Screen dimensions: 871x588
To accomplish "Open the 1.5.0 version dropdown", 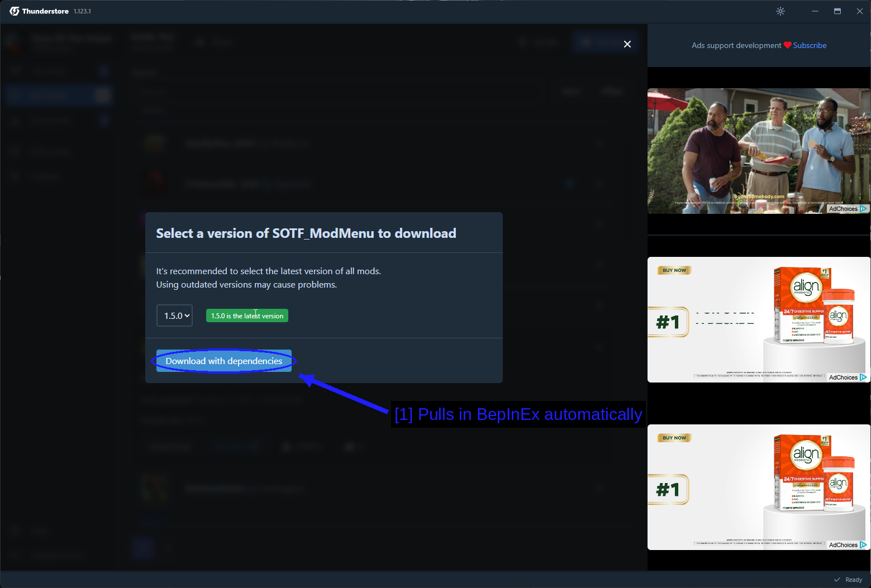I will 175,315.
